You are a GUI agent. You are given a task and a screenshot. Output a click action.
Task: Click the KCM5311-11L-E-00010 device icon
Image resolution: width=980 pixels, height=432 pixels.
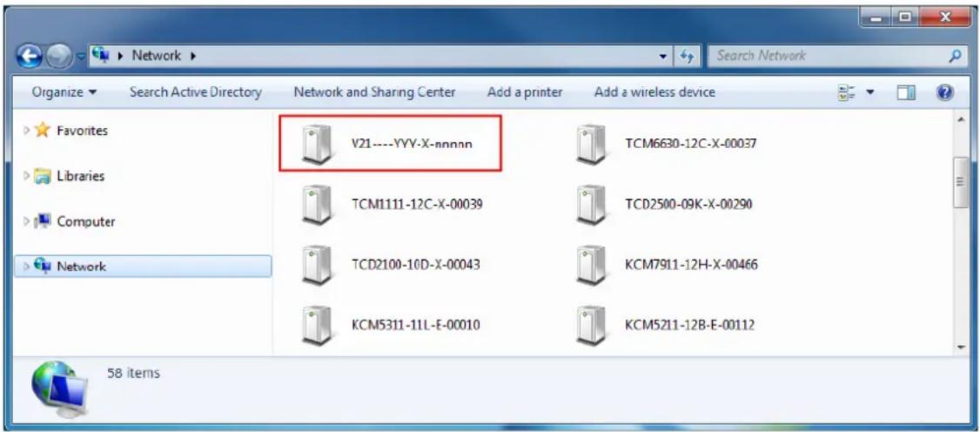pyautogui.click(x=316, y=326)
